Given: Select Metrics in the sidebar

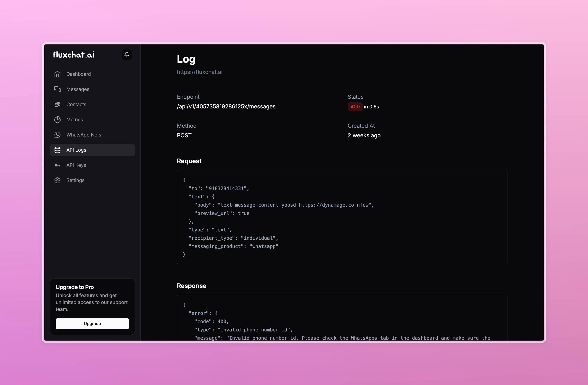Looking at the screenshot, I should pos(75,120).
